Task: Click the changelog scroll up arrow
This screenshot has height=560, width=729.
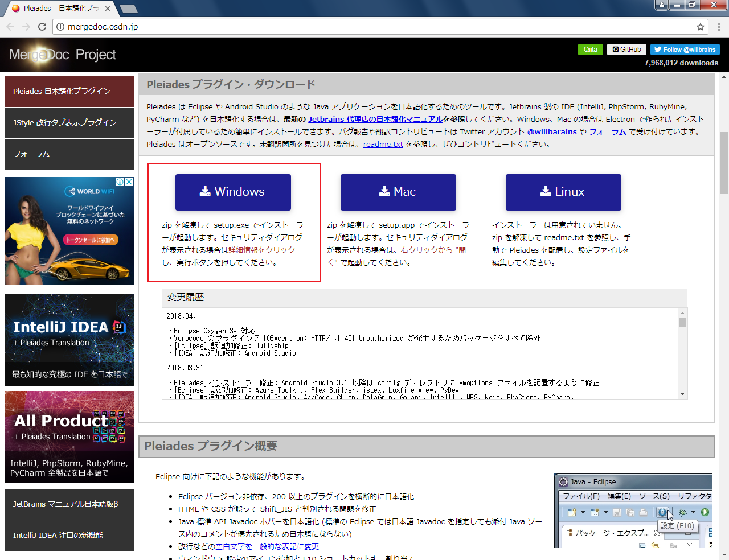Action: (682, 312)
